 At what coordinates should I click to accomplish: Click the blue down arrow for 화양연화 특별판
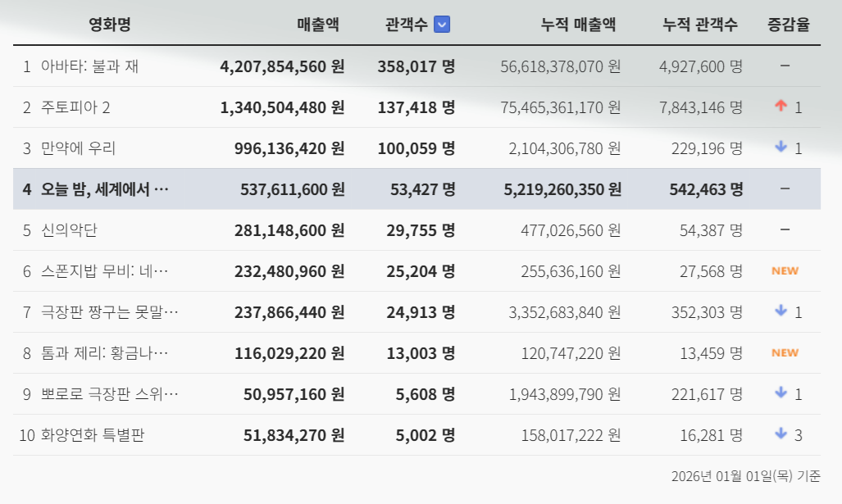click(x=781, y=434)
